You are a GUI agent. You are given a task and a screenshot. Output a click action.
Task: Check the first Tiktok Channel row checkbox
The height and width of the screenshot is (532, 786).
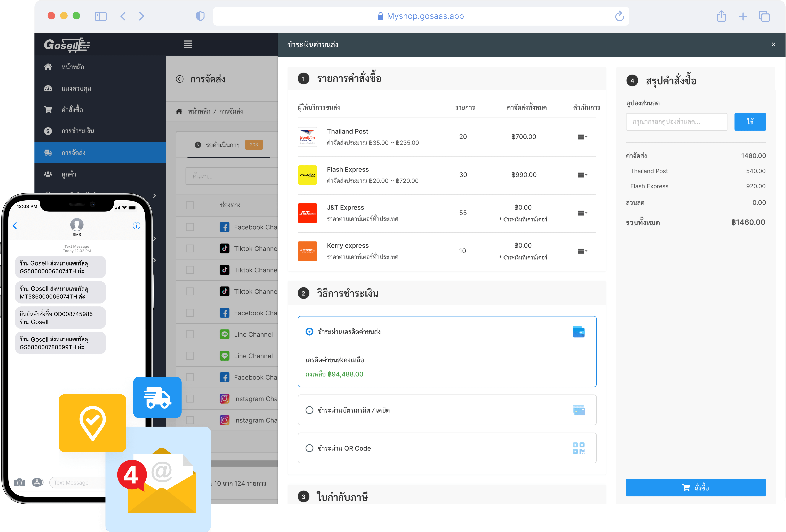click(190, 249)
